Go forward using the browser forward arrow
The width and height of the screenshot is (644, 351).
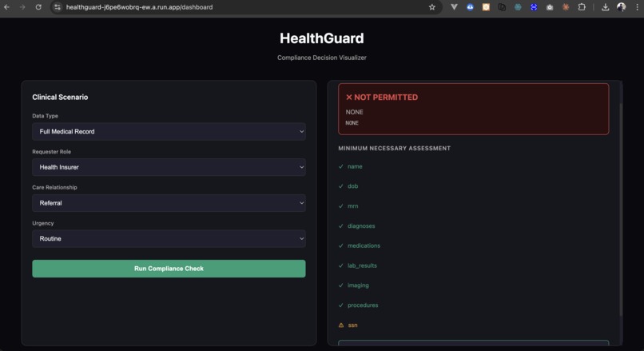[22, 7]
